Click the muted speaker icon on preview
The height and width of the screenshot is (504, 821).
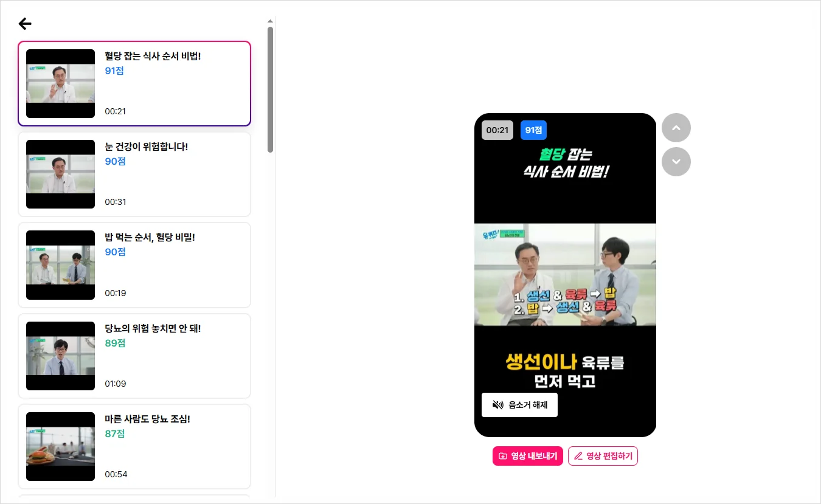coord(498,405)
